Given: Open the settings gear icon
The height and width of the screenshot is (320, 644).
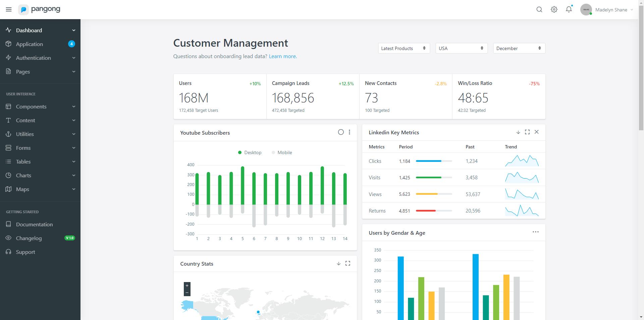Looking at the screenshot, I should (554, 9).
